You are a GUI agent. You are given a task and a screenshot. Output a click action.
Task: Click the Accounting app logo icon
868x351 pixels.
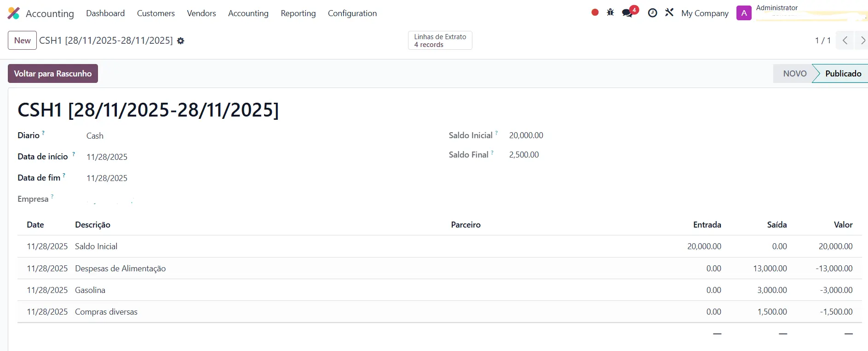(x=14, y=13)
